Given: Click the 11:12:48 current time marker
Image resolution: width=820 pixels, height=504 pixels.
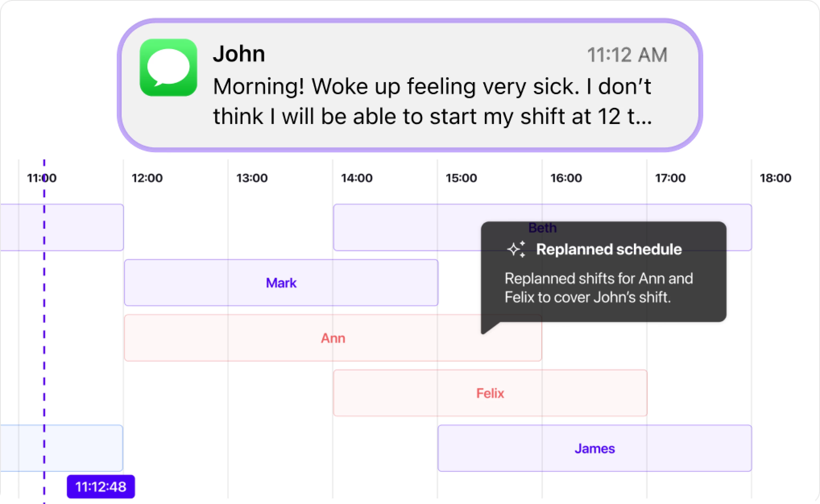Looking at the screenshot, I should [x=101, y=487].
